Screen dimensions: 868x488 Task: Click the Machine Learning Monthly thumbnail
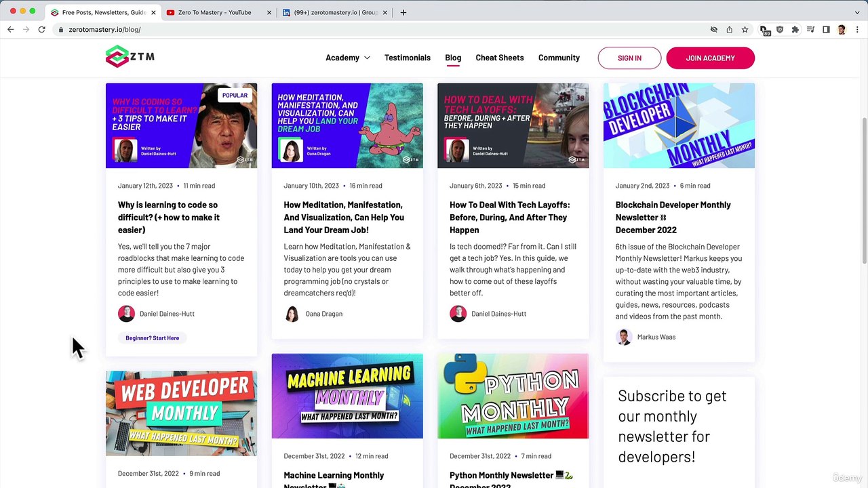[347, 396]
